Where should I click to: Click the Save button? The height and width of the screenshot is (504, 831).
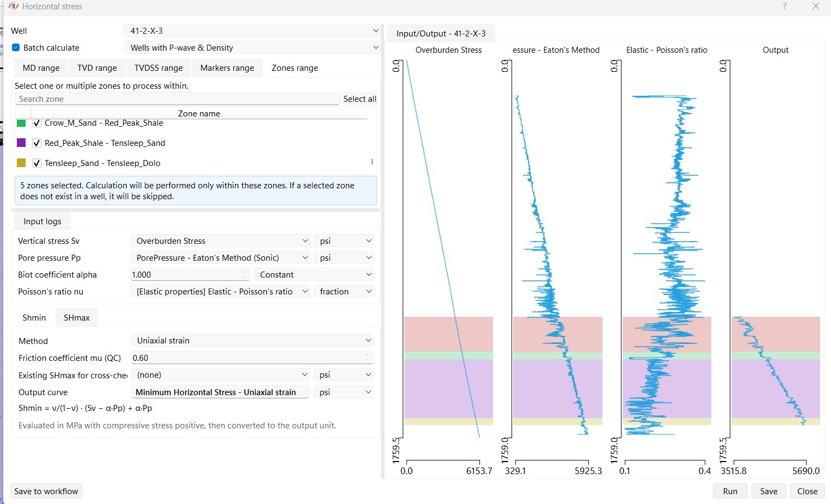click(768, 491)
